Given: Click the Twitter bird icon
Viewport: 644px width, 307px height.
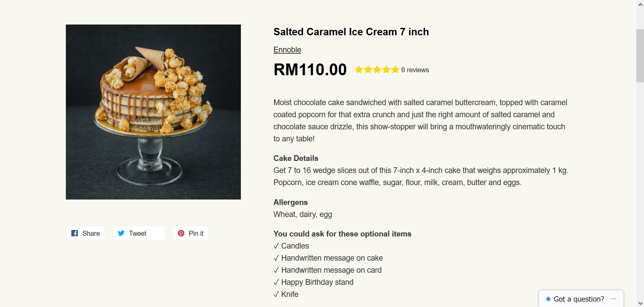Looking at the screenshot, I should [x=121, y=233].
